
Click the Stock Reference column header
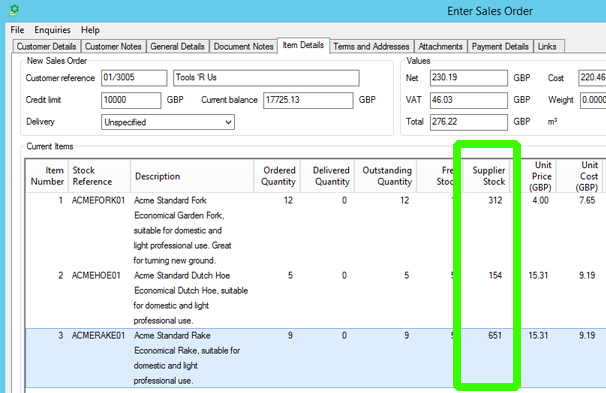tap(99, 176)
